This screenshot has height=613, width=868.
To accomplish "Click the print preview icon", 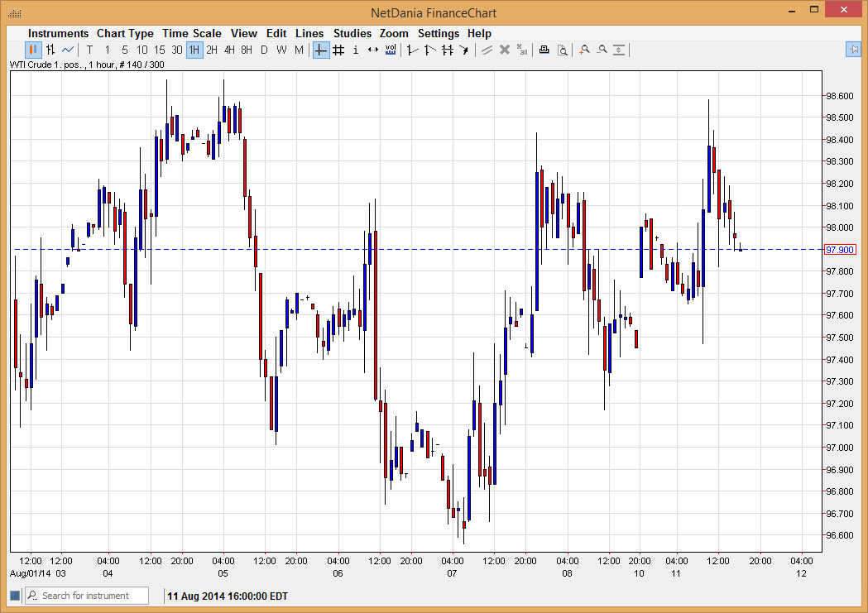I will click(562, 50).
